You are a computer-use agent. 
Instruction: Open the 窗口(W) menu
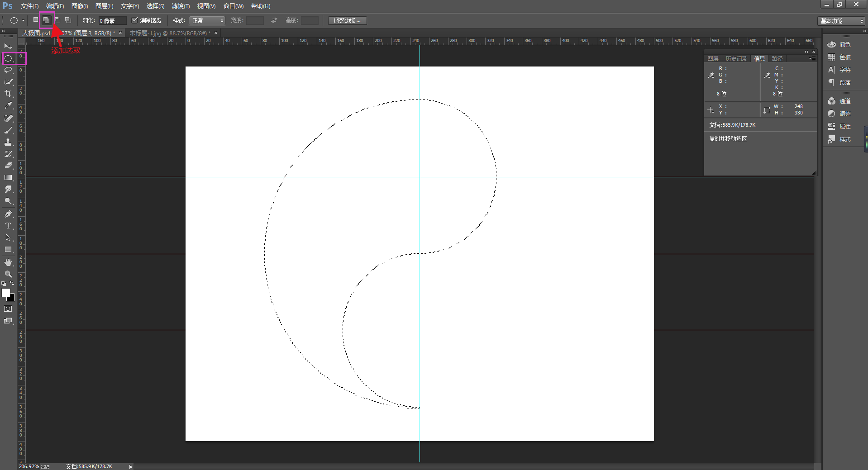[x=234, y=6]
